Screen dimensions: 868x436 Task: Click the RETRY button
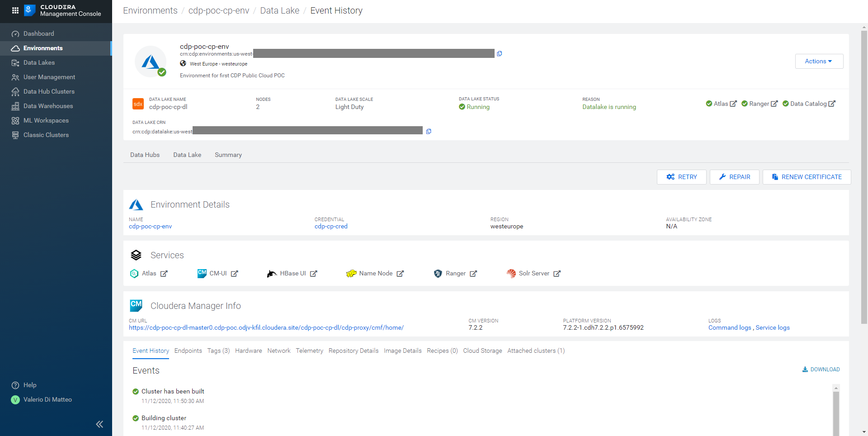681,177
